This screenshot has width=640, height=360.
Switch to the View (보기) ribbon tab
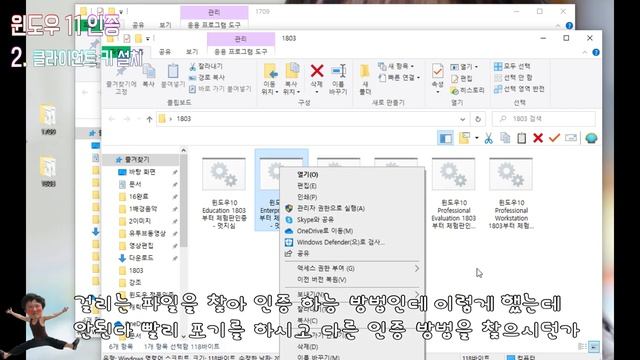click(192, 51)
